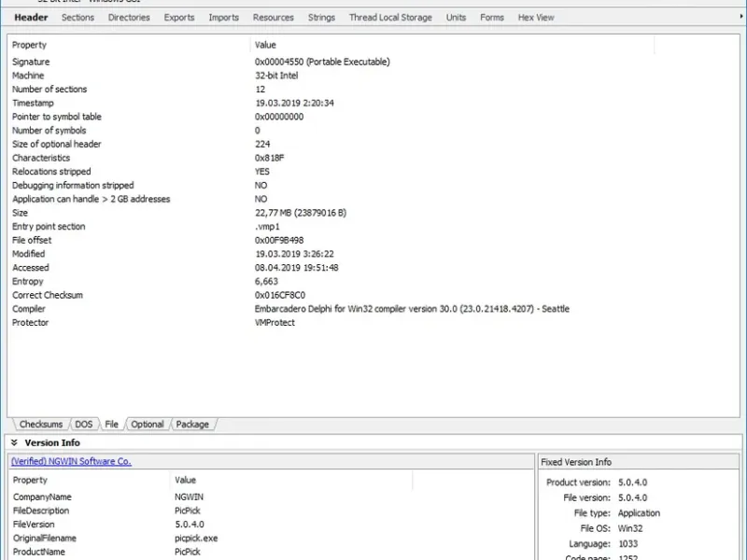Switch to the Directories tab

click(x=129, y=18)
